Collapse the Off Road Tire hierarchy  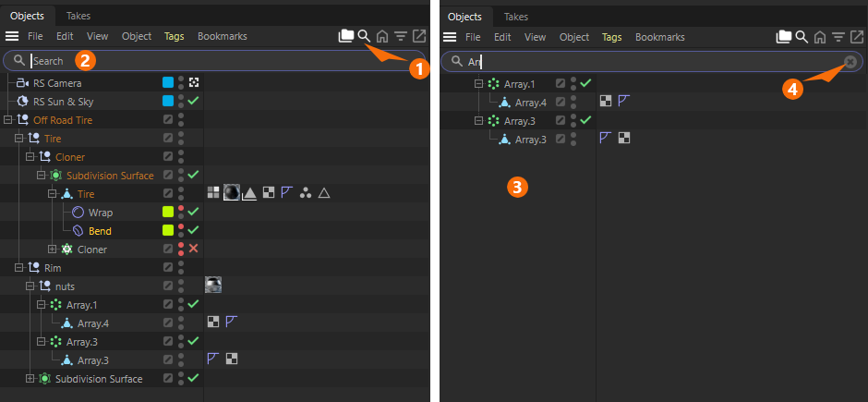point(7,119)
